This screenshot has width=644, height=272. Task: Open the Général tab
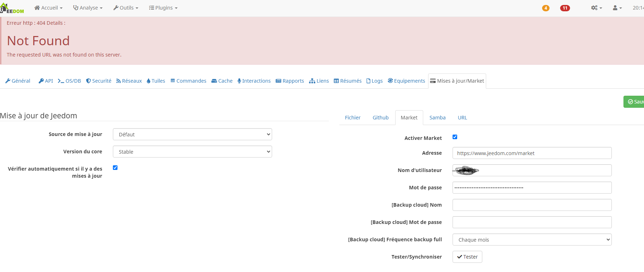tap(18, 81)
